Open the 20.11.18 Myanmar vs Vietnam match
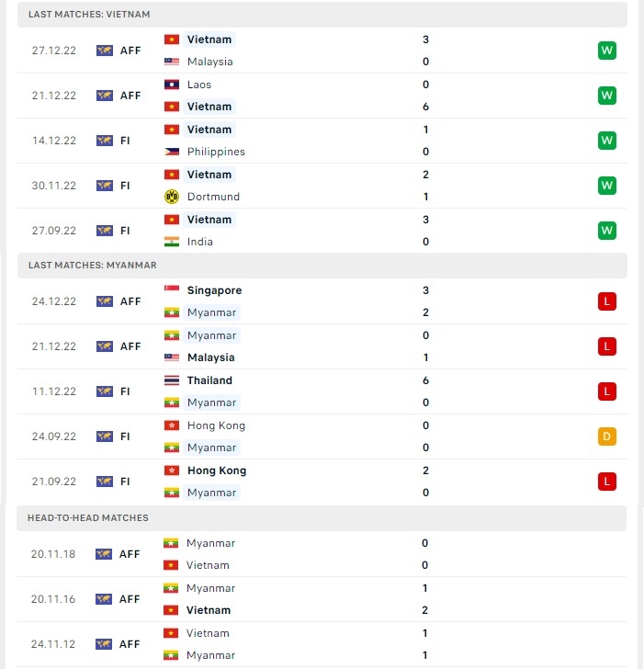The image size is (644, 669). (322, 554)
